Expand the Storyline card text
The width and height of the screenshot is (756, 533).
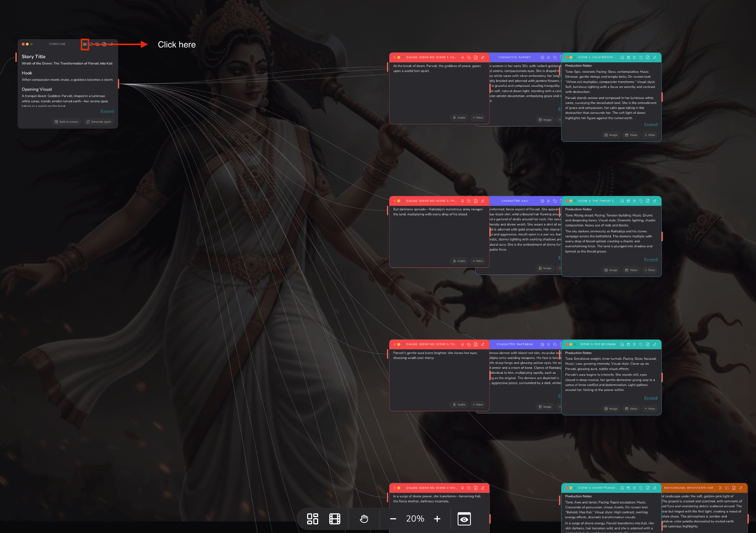107,111
